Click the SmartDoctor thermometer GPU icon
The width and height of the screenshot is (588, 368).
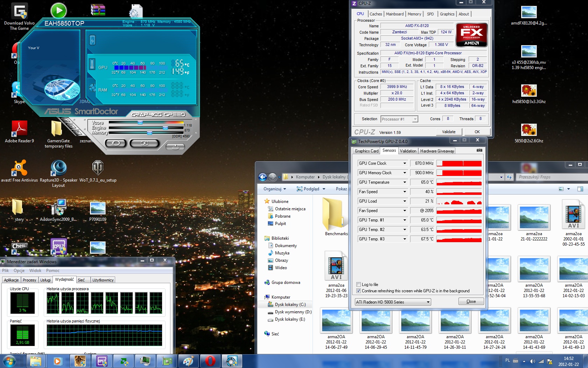(92, 64)
